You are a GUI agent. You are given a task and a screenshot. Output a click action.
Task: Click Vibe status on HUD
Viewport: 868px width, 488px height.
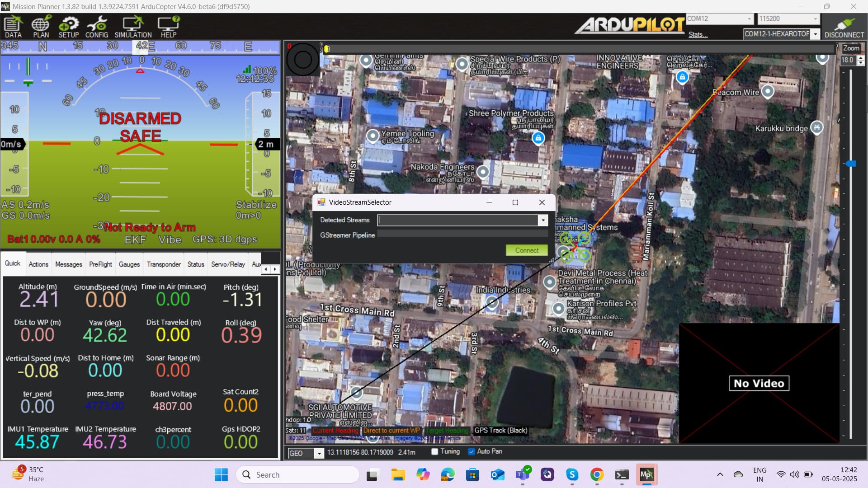point(170,240)
